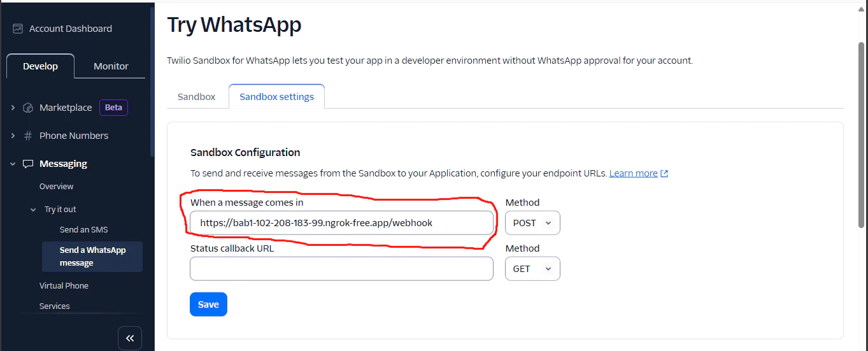Switch to the Monitor tab
The width and height of the screenshot is (868, 351).
point(111,66)
